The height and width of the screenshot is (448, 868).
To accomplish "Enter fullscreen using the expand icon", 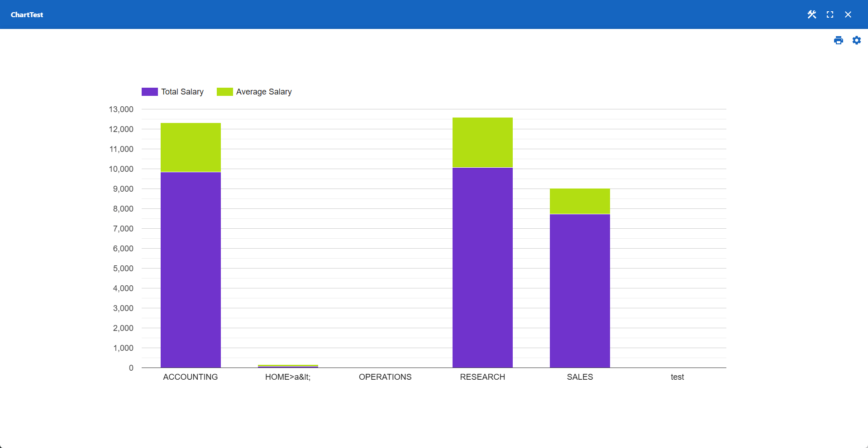I will point(830,14).
